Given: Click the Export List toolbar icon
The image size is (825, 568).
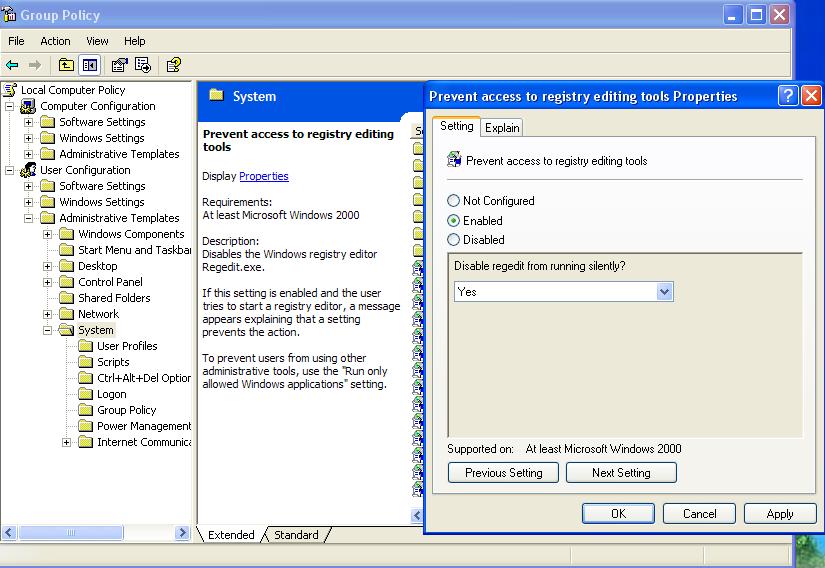Looking at the screenshot, I should (x=143, y=65).
